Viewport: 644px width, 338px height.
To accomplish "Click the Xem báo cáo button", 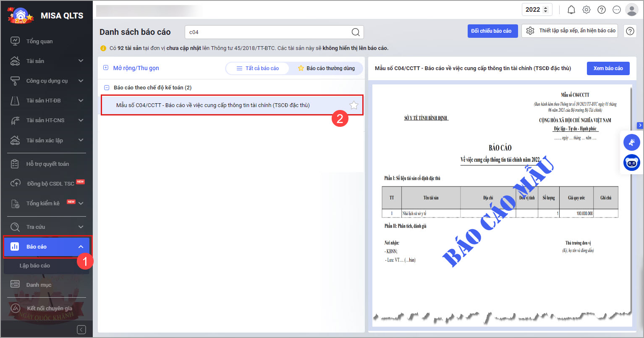I will pos(608,68).
